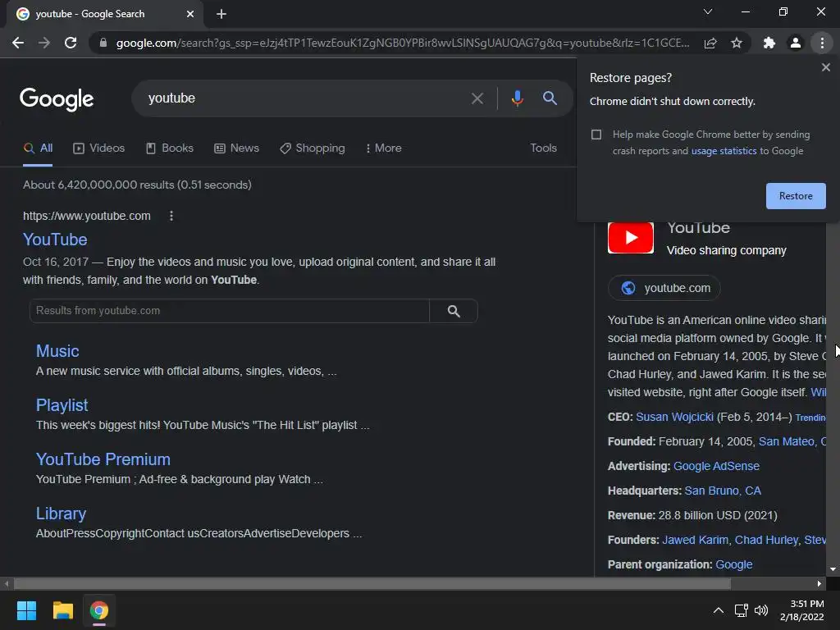
Task: Open the Playlist sitelink
Action: click(x=62, y=405)
